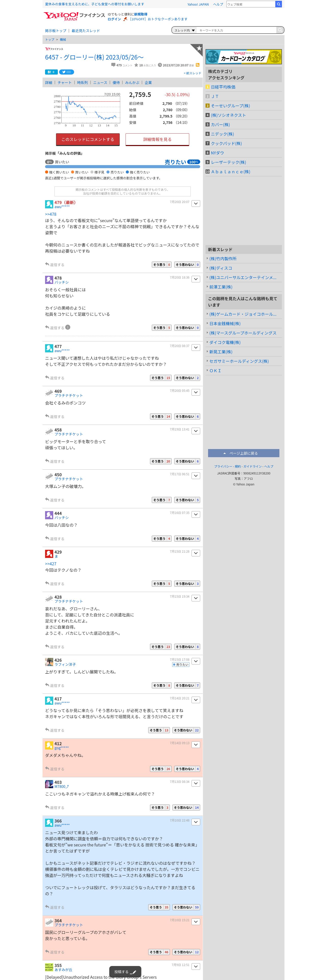Viewport: 327px width, 980px height.
Task: Click the 機械 breadcrumb link
Action: pos(63,40)
